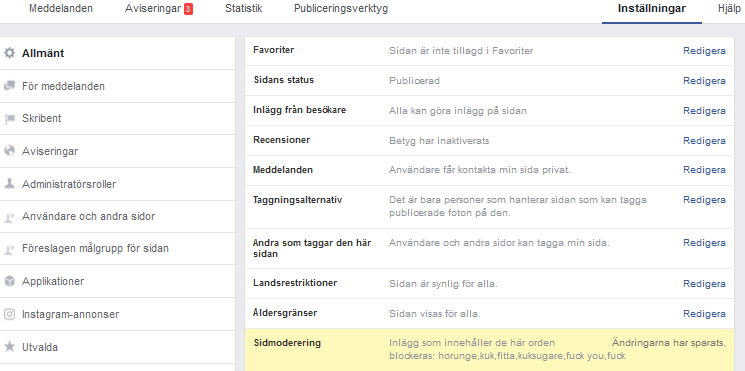Click the Recensioner setting label
745x371 pixels.
281,140
